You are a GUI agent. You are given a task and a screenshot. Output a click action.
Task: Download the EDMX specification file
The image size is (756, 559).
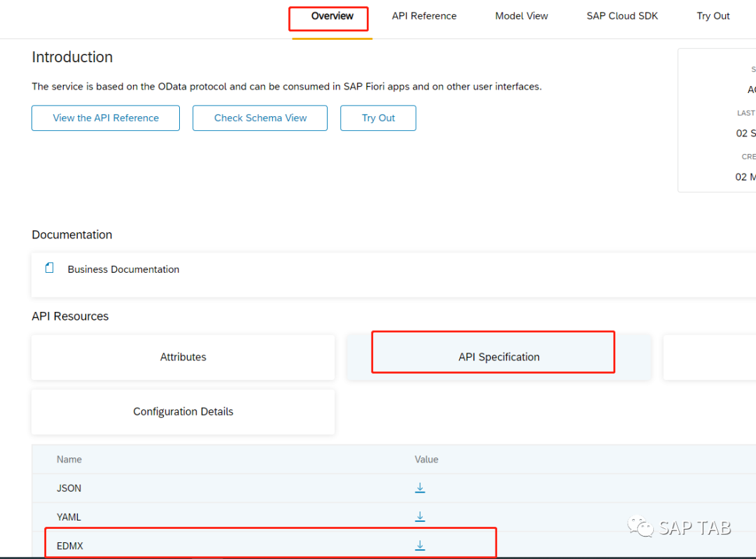(x=420, y=546)
